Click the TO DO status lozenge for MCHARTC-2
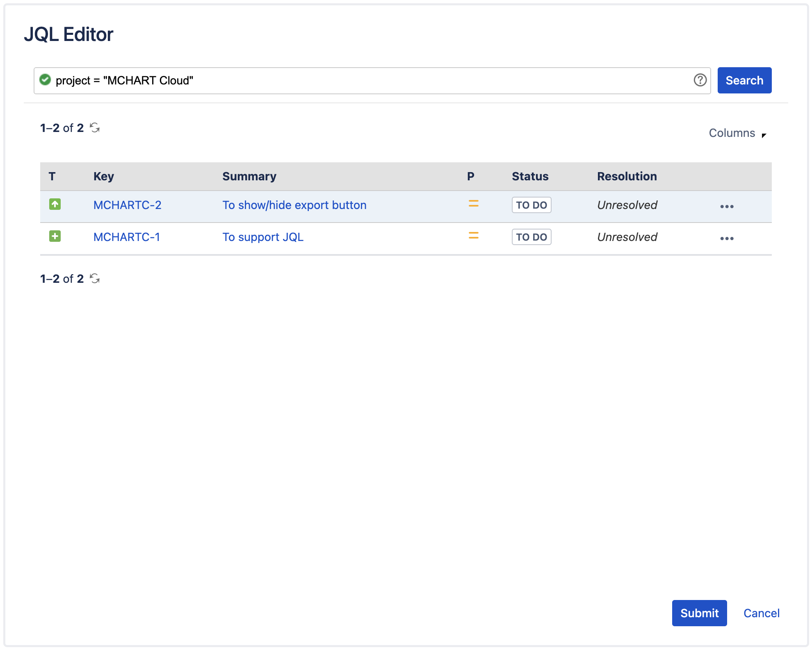Screen dimensions: 812x650 click(x=531, y=205)
